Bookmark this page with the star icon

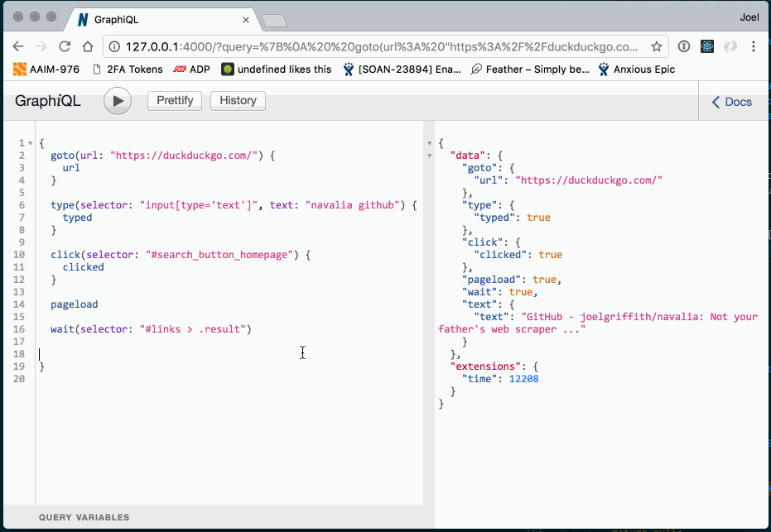click(657, 46)
